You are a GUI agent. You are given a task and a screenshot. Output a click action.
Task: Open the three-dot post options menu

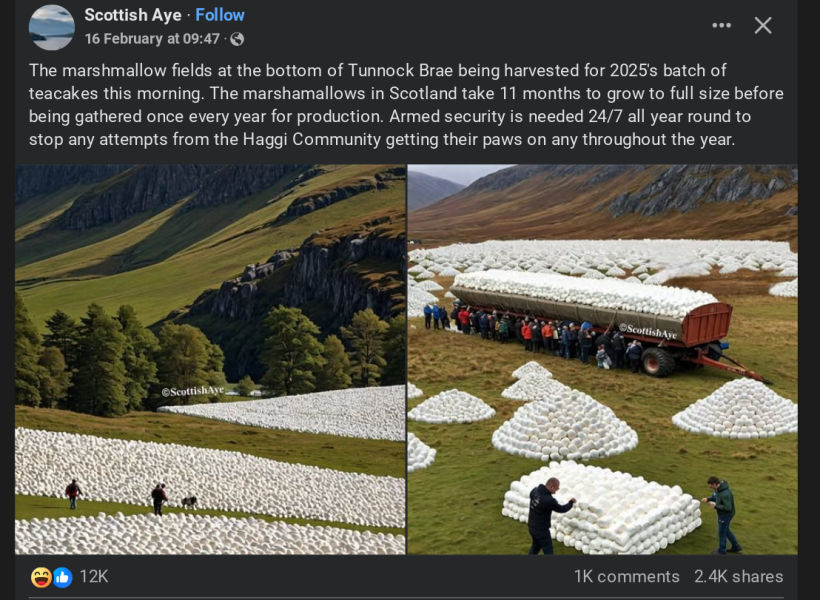[721, 25]
